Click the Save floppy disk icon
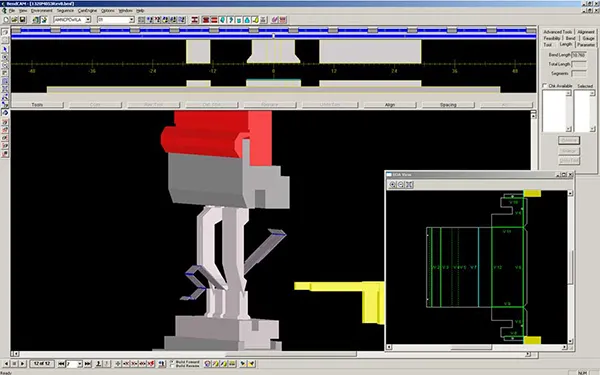 23,20
